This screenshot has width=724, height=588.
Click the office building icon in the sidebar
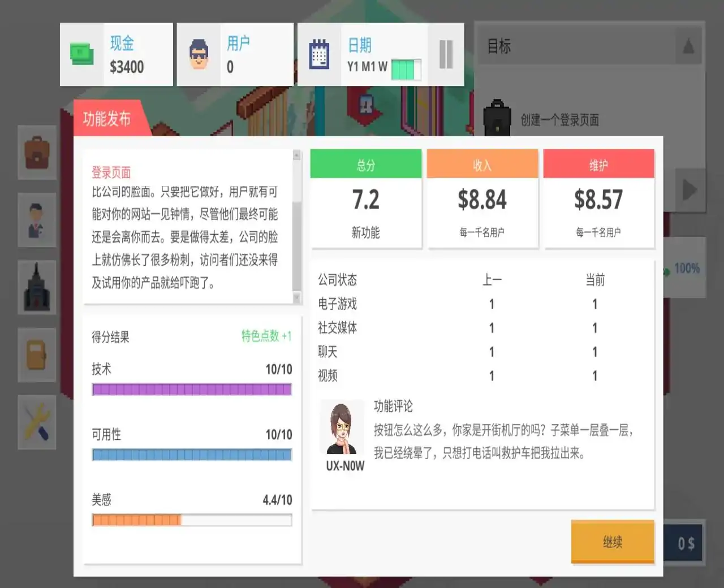click(x=36, y=287)
